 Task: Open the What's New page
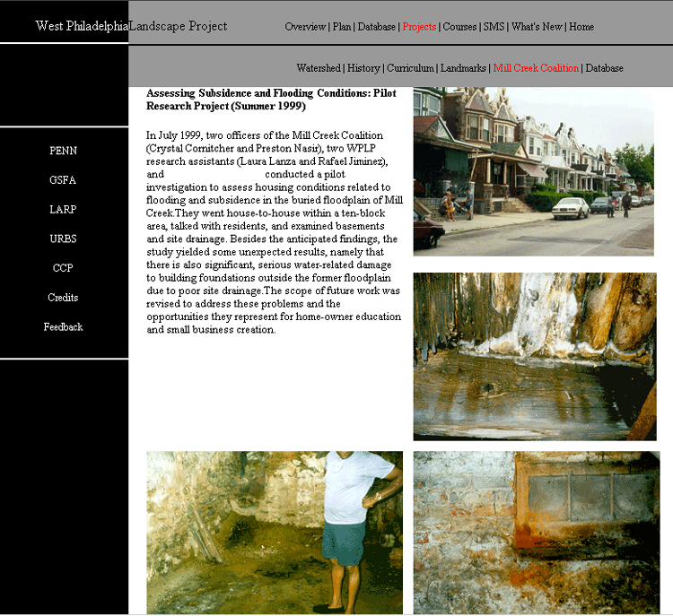tap(537, 27)
